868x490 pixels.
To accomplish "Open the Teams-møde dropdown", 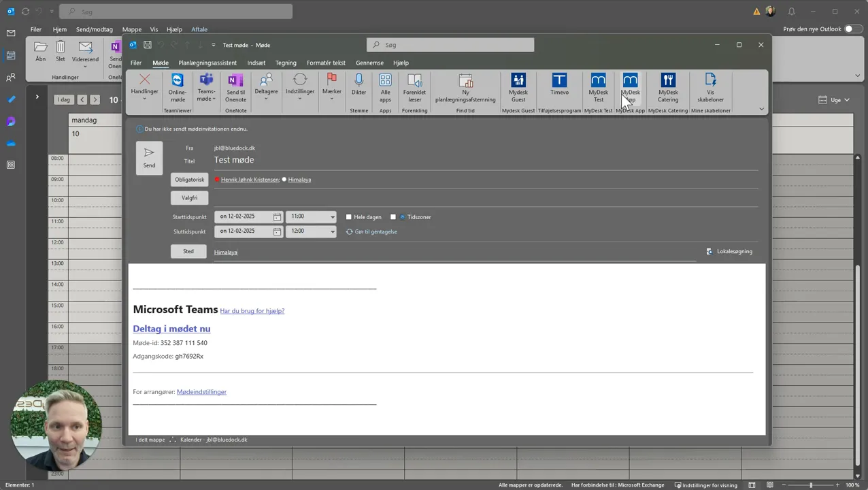I will (x=206, y=88).
